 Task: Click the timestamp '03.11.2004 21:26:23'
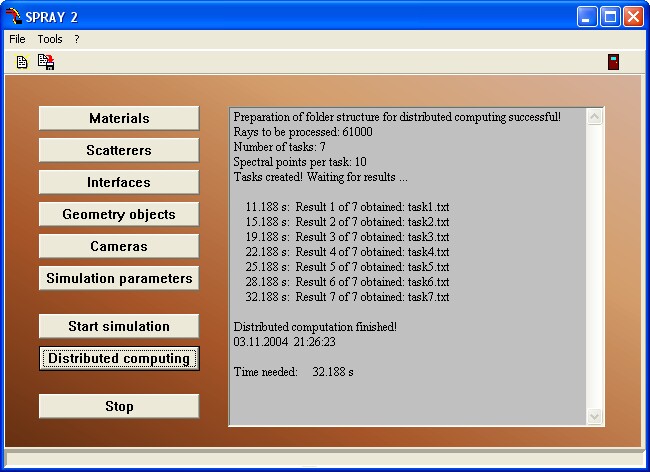click(284, 342)
